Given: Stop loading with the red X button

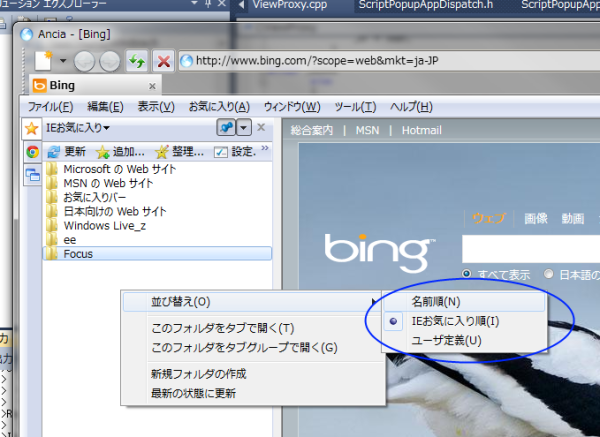Looking at the screenshot, I should coord(164,61).
